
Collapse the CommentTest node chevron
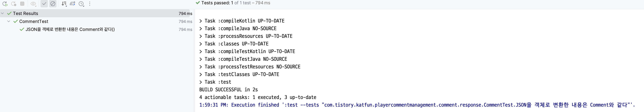(x=9, y=21)
